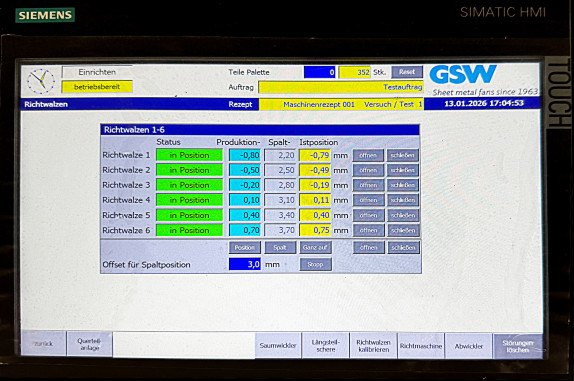Edit Produktion value 0,40 of Richtwalze 5
The height and width of the screenshot is (381, 574).
pyautogui.click(x=245, y=215)
